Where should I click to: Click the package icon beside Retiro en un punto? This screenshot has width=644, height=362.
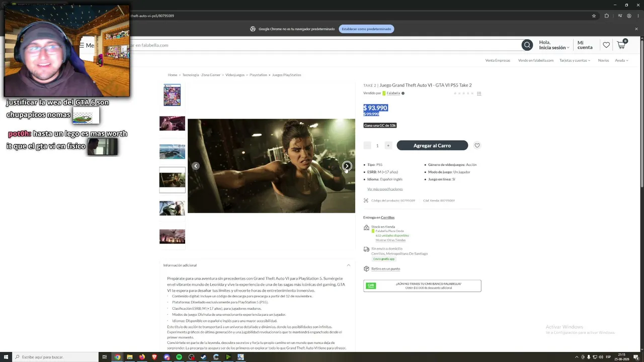click(x=366, y=269)
